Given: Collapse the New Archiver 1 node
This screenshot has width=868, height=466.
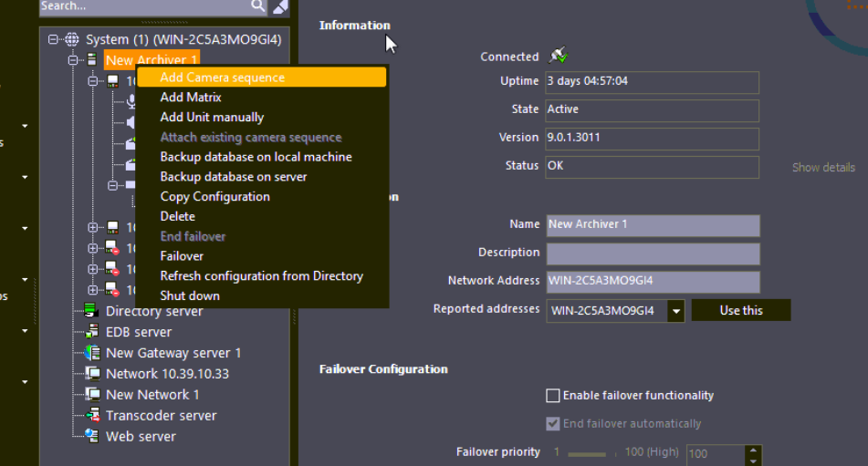Looking at the screenshot, I should click(x=73, y=60).
